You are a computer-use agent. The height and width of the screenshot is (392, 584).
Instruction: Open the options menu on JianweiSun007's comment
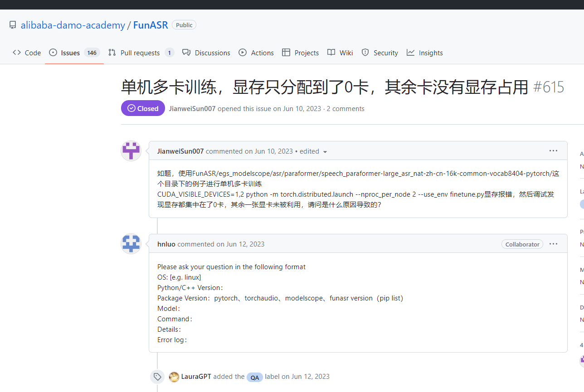click(x=553, y=151)
